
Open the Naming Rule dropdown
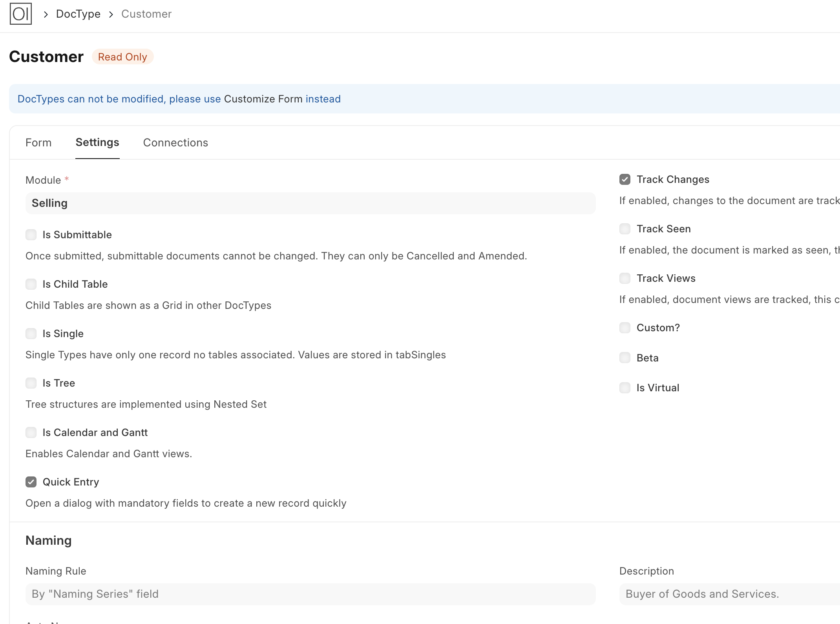coord(310,594)
